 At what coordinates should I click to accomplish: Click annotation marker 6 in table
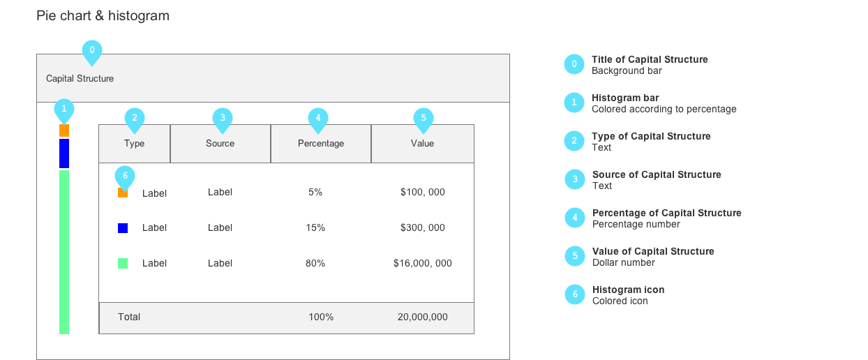coord(125,177)
